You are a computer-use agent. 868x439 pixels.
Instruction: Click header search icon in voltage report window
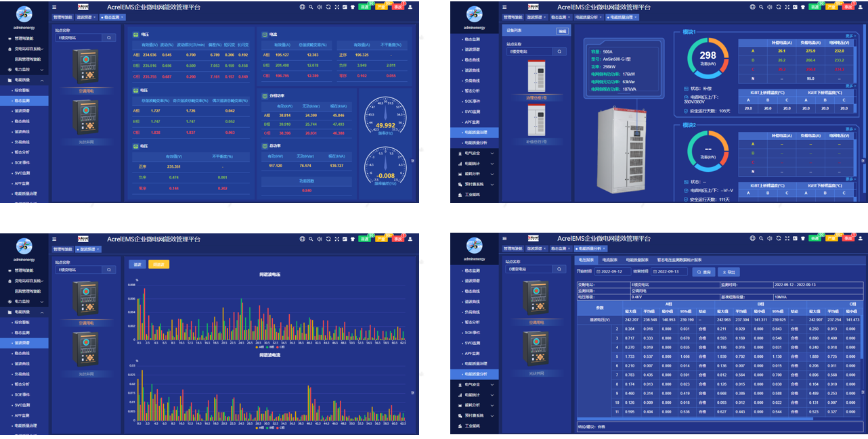coord(761,239)
